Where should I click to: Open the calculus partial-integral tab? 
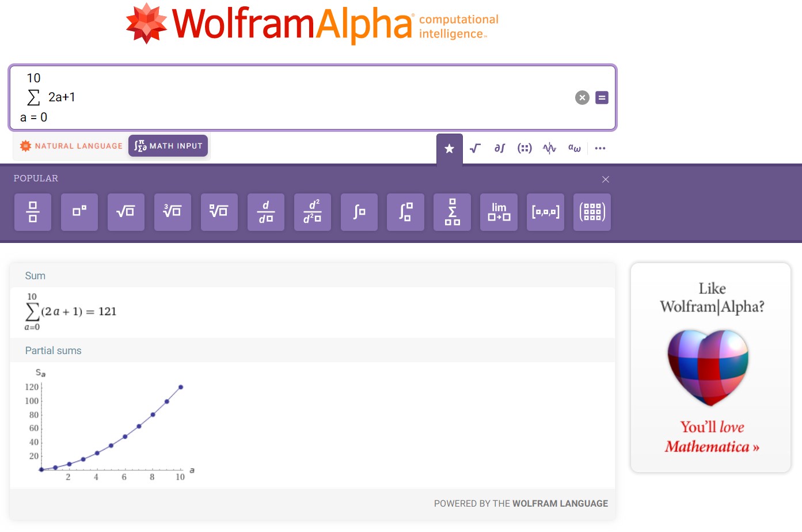(499, 149)
